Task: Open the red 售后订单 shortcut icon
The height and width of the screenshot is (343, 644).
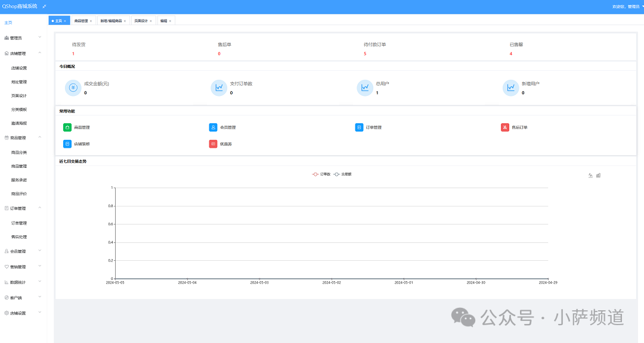Action: coord(505,127)
